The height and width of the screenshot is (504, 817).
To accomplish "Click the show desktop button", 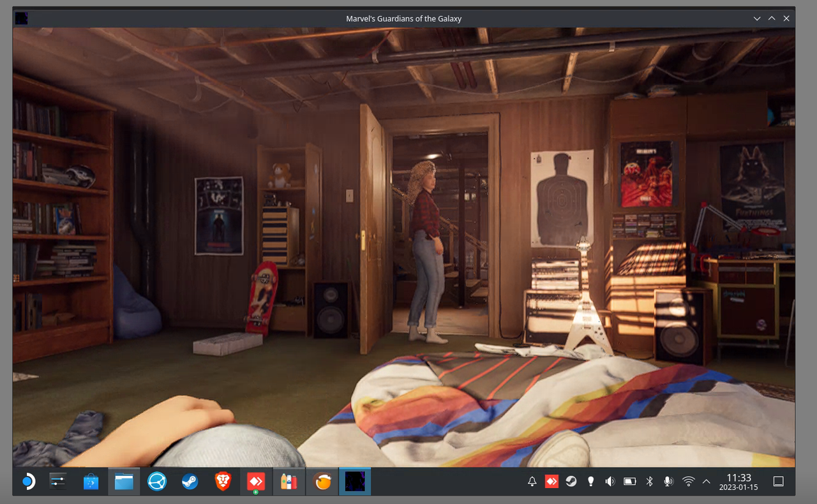I will (x=779, y=482).
